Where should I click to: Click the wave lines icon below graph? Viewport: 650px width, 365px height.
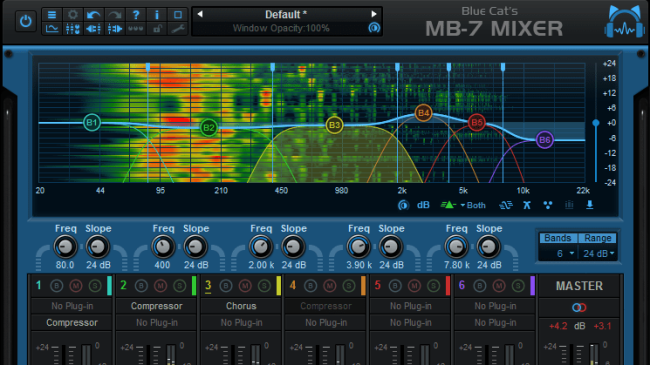506,205
